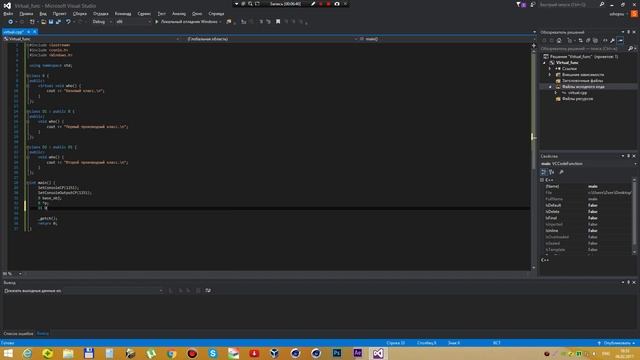Open the Debug configuration dropdown

click(102, 22)
